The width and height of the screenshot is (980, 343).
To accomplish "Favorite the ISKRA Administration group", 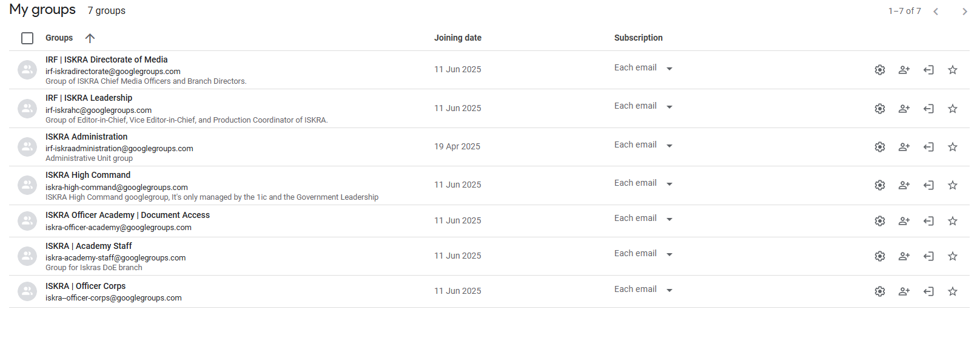I will click(x=952, y=147).
